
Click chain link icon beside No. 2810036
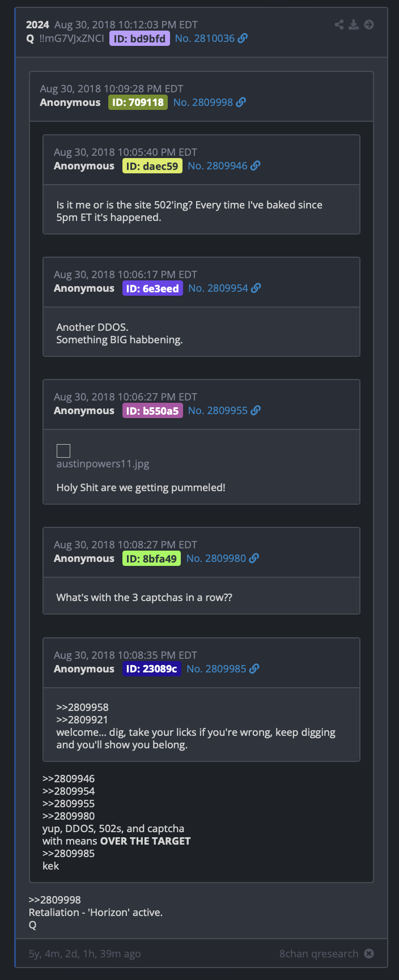[x=243, y=38]
